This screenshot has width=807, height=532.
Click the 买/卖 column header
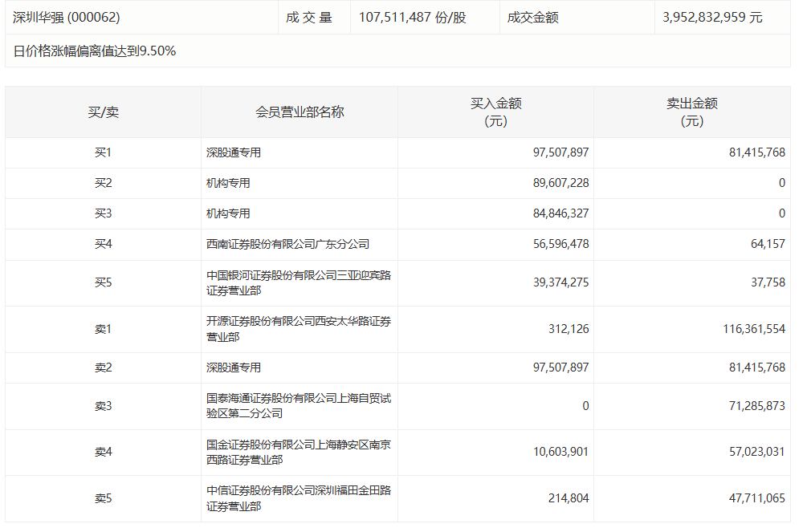click(103, 112)
